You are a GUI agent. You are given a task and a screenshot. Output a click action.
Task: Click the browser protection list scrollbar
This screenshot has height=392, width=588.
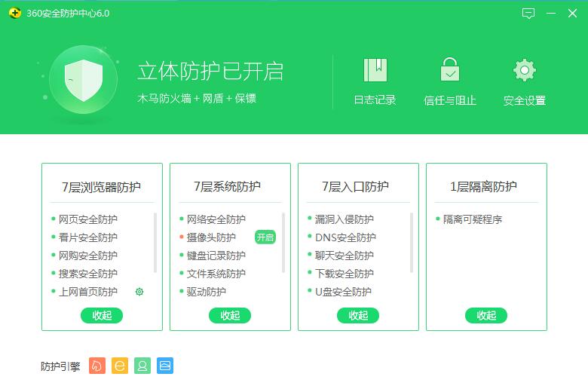tap(155, 243)
